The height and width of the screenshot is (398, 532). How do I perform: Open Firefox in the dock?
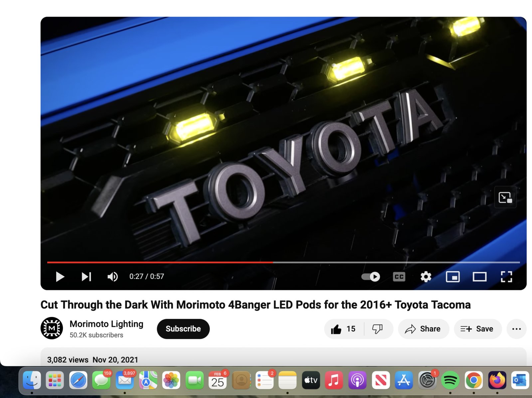click(x=497, y=380)
